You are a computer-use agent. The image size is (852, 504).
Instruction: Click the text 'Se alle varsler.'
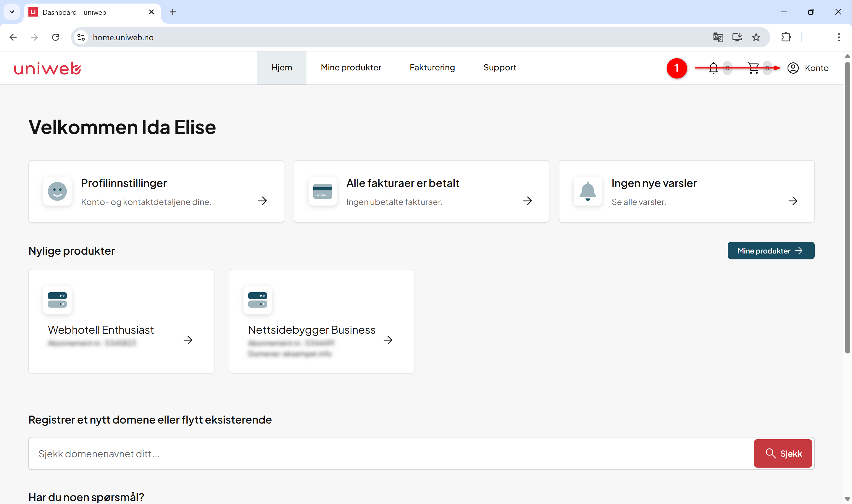[639, 202]
